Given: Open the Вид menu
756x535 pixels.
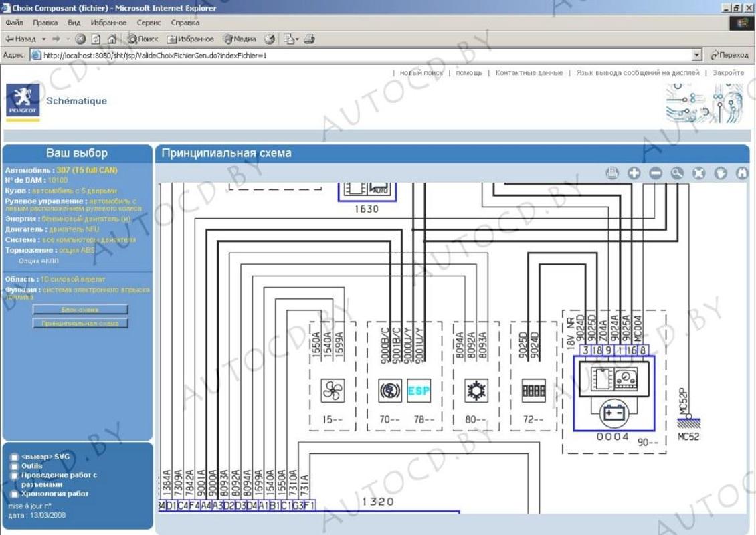Looking at the screenshot, I should [74, 23].
